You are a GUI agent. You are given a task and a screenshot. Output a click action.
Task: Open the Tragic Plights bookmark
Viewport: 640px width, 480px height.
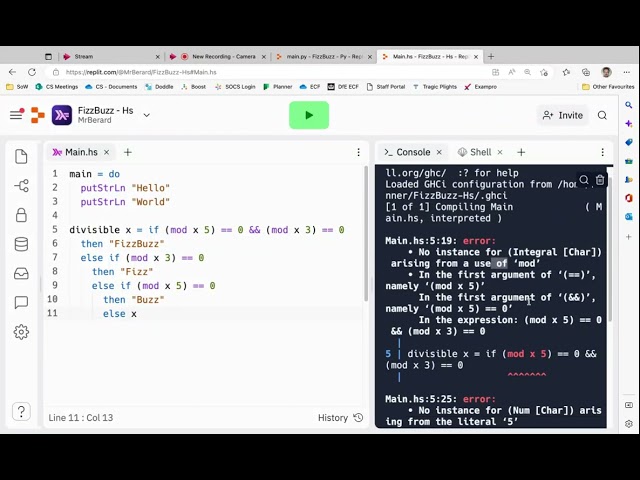click(435, 87)
